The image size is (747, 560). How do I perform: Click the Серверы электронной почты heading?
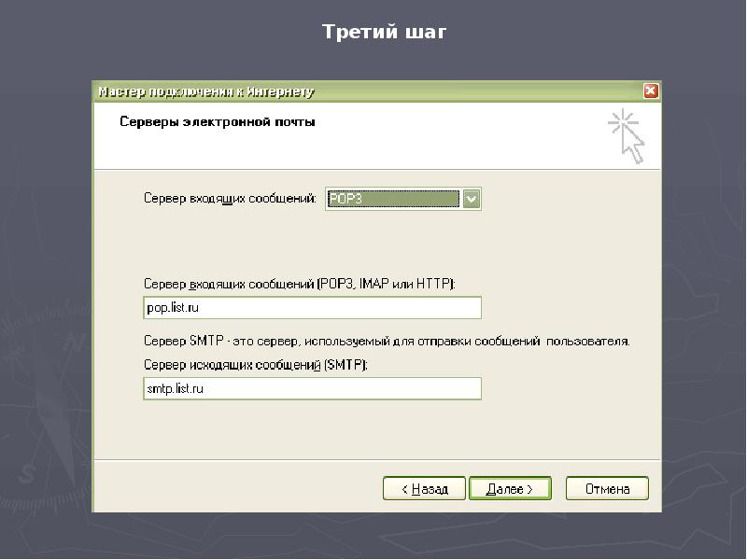218,122
